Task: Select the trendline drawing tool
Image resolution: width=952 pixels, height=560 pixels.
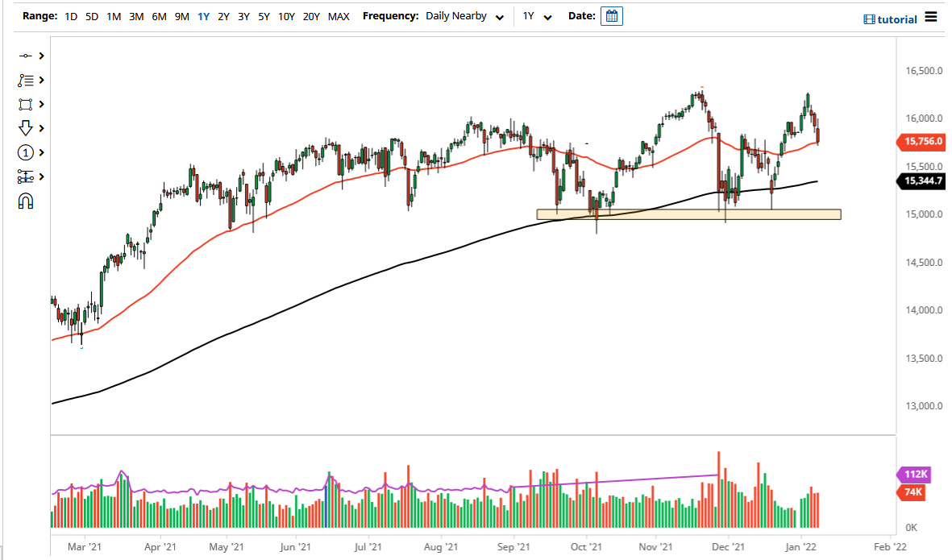Action: pos(26,56)
